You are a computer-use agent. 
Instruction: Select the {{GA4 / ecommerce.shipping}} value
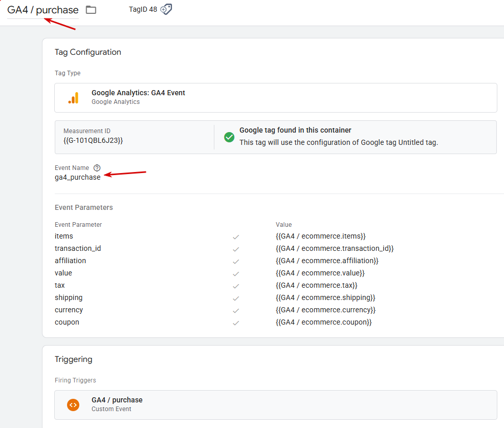pos(325,297)
